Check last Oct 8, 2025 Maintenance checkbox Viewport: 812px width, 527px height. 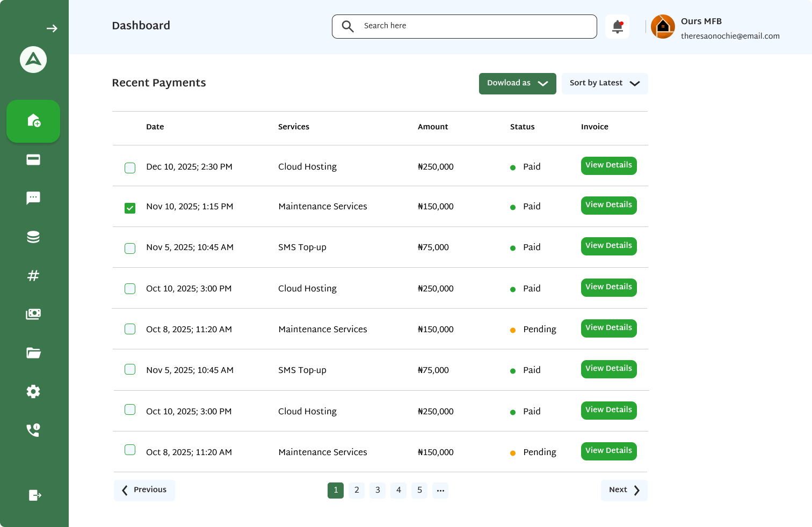(x=130, y=449)
